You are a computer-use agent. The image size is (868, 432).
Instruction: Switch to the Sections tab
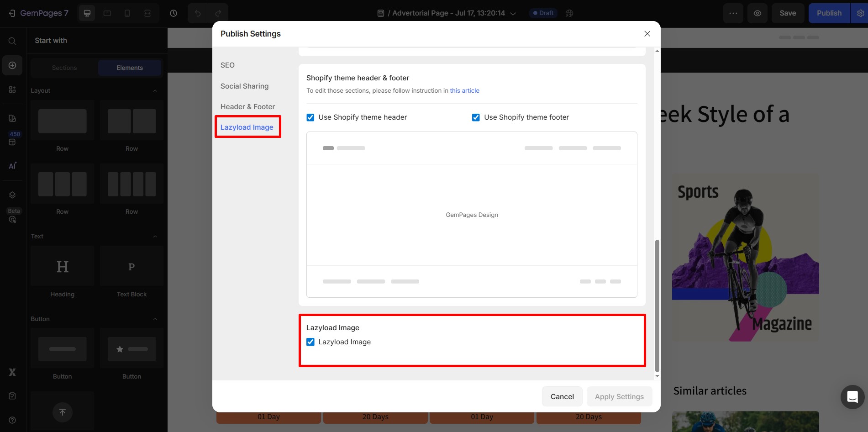(64, 67)
